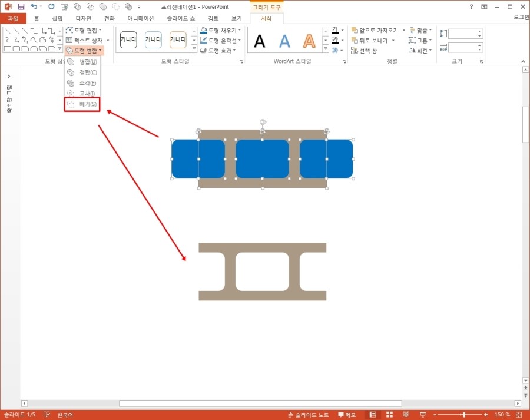Open 도형 윤곽선 outline dropdown
Screen dimensions: 530x420
[x=220, y=40]
